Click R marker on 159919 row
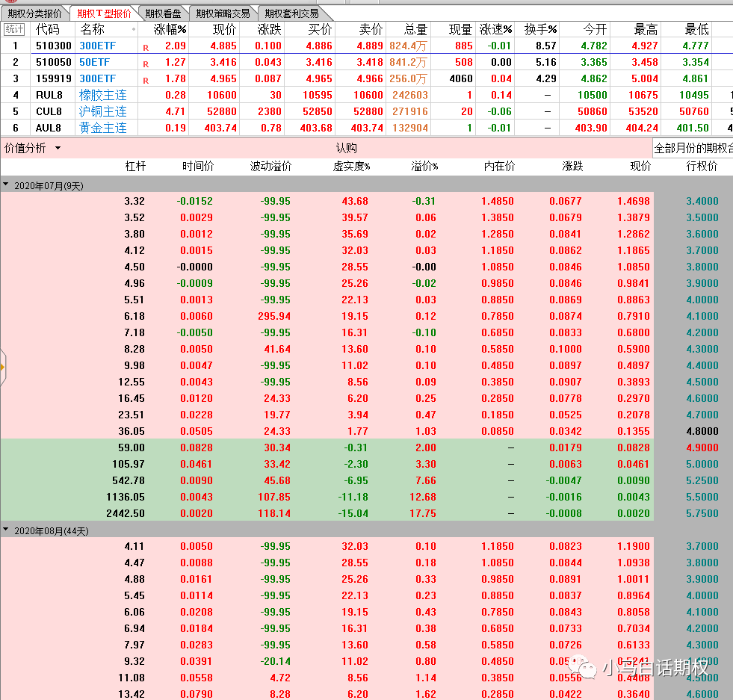 146,80
